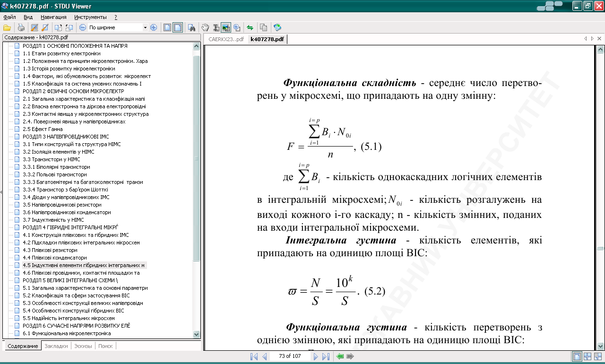Select single page view in status bar
The image size is (605, 364).
click(x=577, y=356)
